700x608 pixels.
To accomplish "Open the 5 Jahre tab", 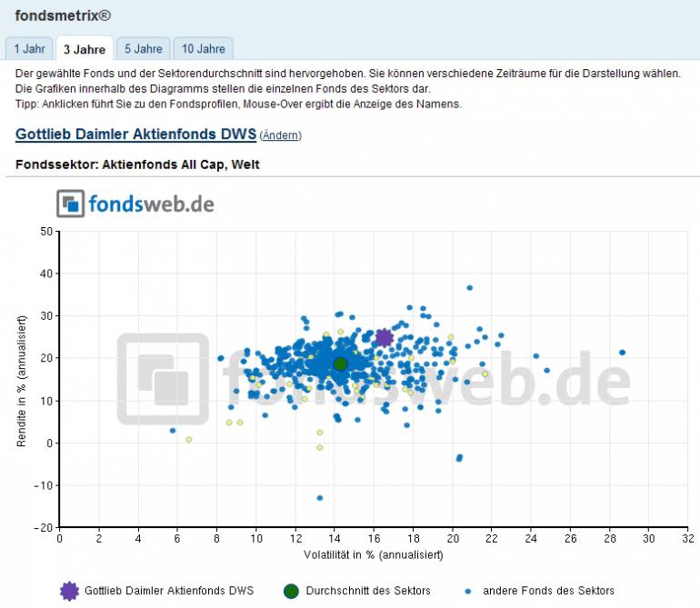I will tap(144, 49).
